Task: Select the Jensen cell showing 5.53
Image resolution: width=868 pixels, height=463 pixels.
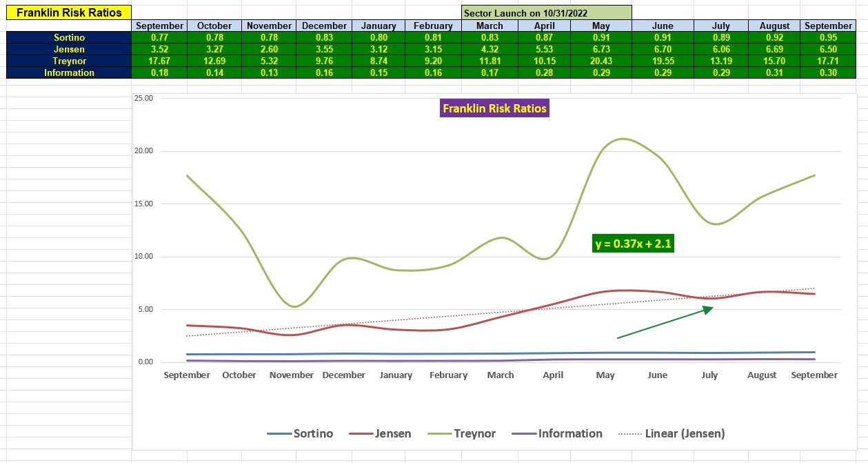Action: click(x=543, y=49)
